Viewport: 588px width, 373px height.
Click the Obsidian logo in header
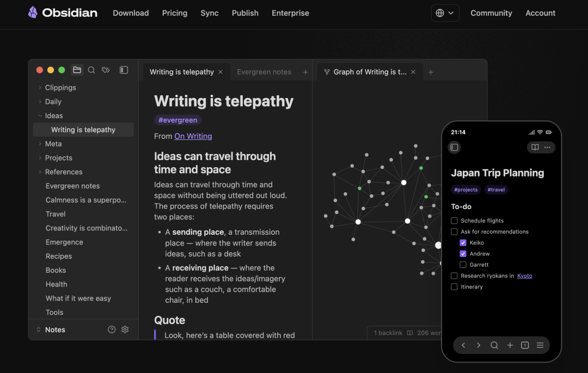click(63, 13)
